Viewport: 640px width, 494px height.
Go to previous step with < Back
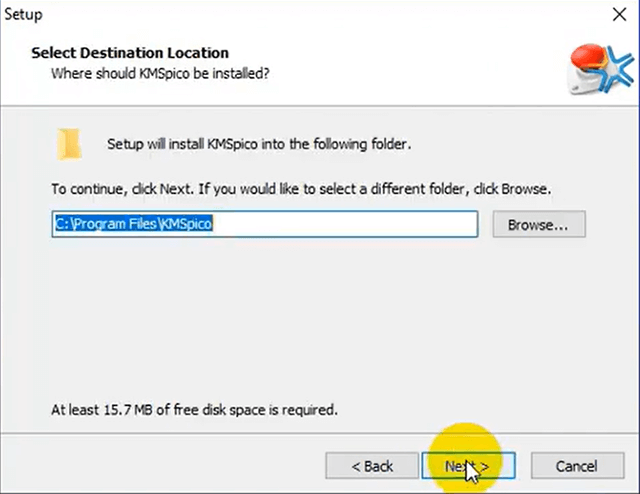pyautogui.click(x=372, y=466)
